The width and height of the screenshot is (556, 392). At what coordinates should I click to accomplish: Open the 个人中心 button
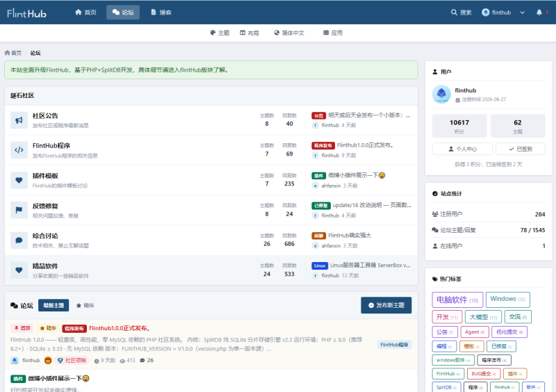click(462, 149)
